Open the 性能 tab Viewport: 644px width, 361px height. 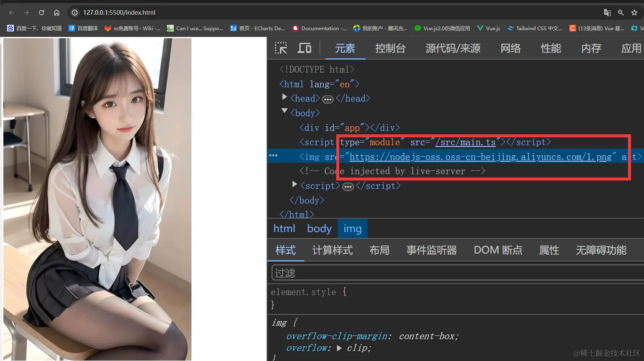click(x=551, y=49)
